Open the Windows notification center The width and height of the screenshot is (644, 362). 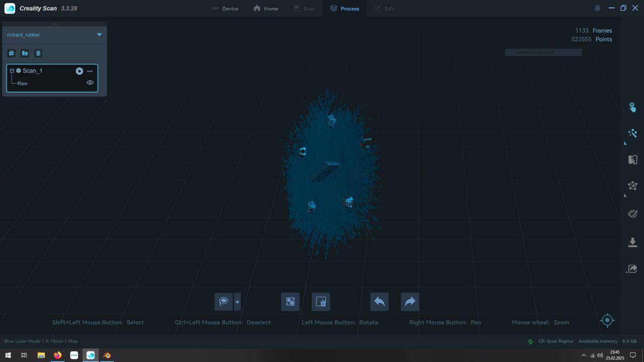pos(633,355)
